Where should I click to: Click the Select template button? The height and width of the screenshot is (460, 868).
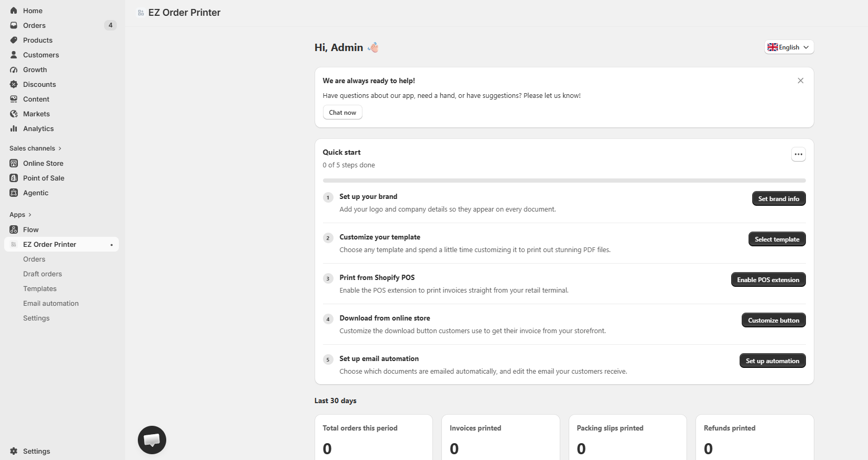pos(777,239)
